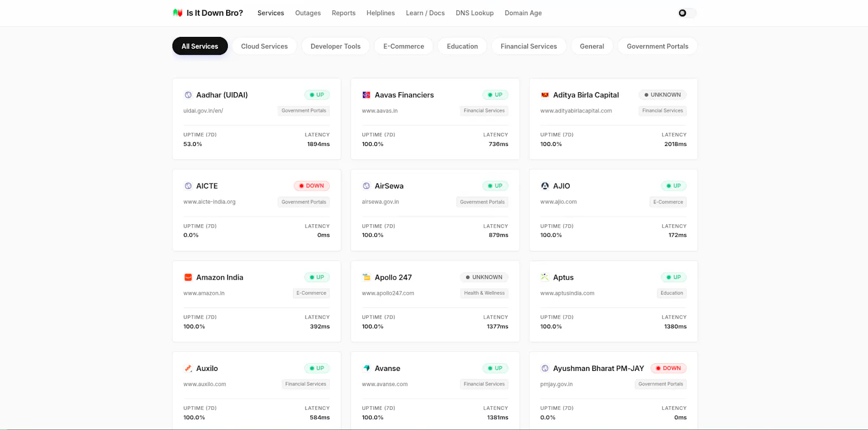Open the Aadhar (UIDAI) service card title

(222, 95)
